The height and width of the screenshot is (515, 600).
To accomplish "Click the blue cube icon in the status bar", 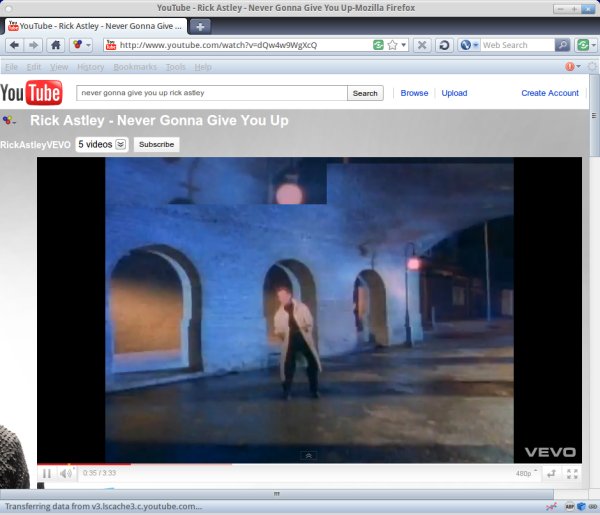I will [581, 507].
